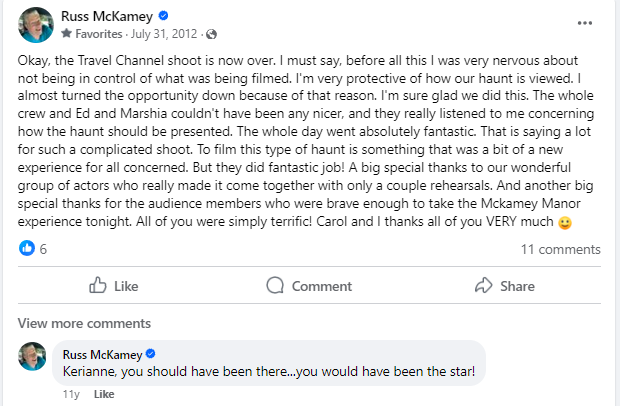Click the Favorites star icon
620x406 pixels.
coord(65,32)
